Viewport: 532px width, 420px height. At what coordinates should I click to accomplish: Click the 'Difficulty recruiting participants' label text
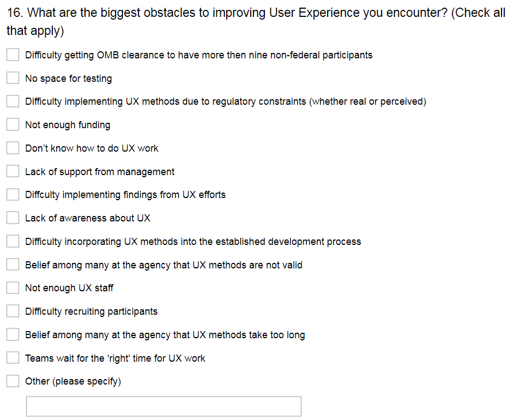tap(91, 311)
